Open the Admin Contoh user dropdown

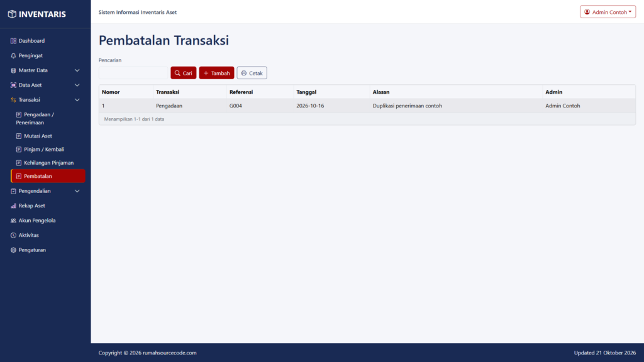608,12
